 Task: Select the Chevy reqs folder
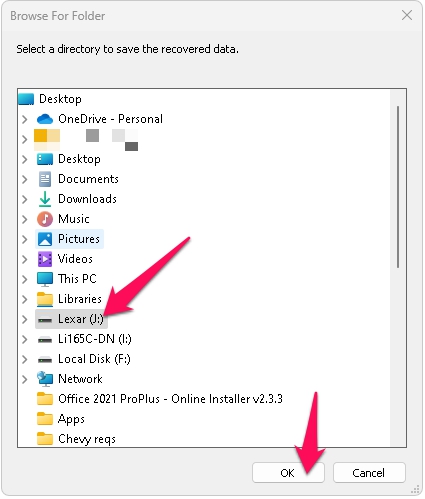[x=76, y=439]
